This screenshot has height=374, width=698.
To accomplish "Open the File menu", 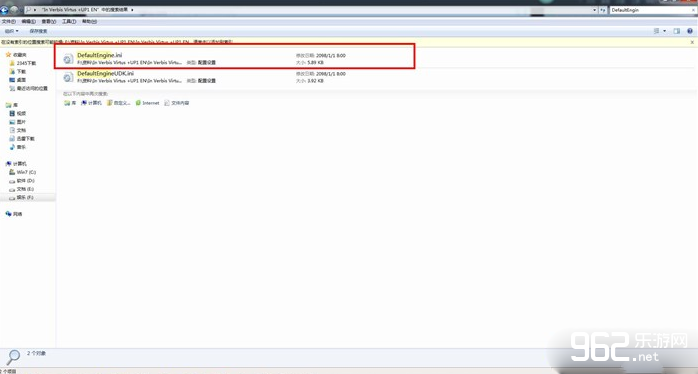I will [x=8, y=21].
